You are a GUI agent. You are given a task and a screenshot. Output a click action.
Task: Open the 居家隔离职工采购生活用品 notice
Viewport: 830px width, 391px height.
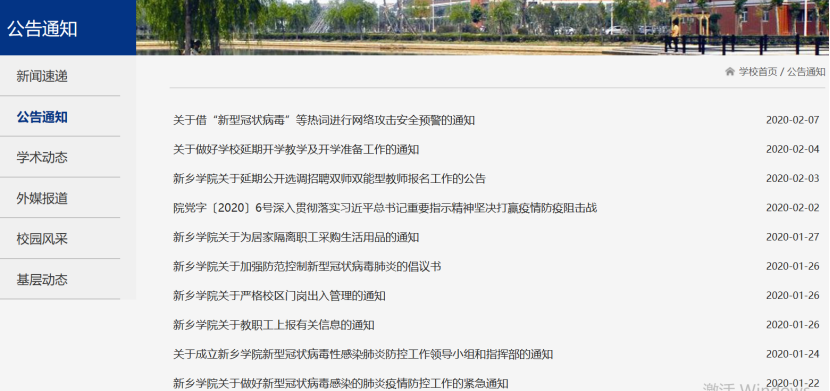click(x=296, y=237)
